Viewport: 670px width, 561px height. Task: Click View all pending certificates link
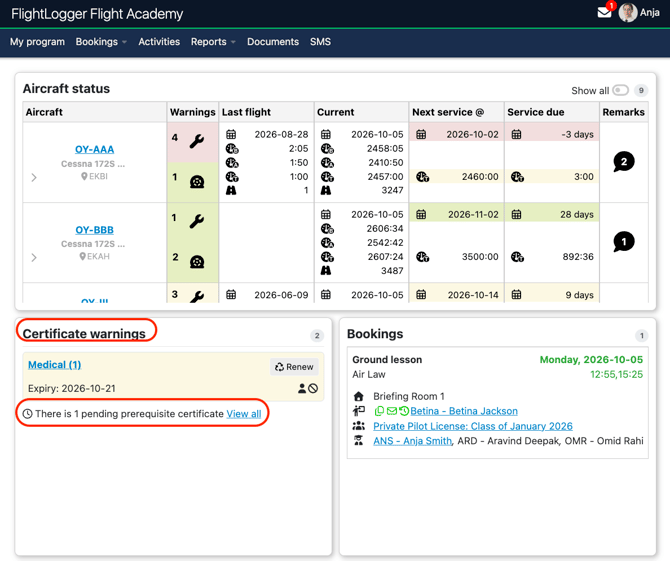244,414
